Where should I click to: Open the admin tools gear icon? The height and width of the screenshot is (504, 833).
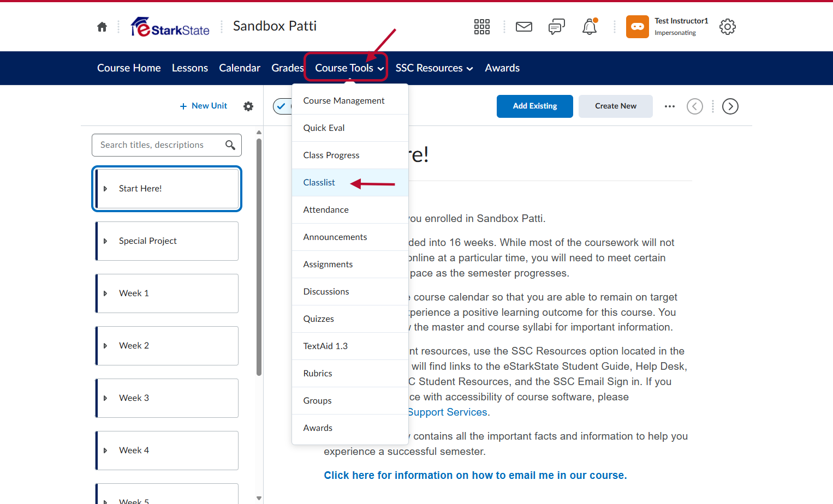tap(728, 27)
